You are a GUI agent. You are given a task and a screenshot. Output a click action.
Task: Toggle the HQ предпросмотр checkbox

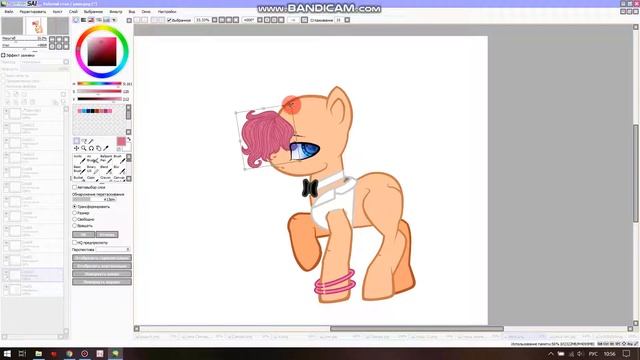coord(75,242)
